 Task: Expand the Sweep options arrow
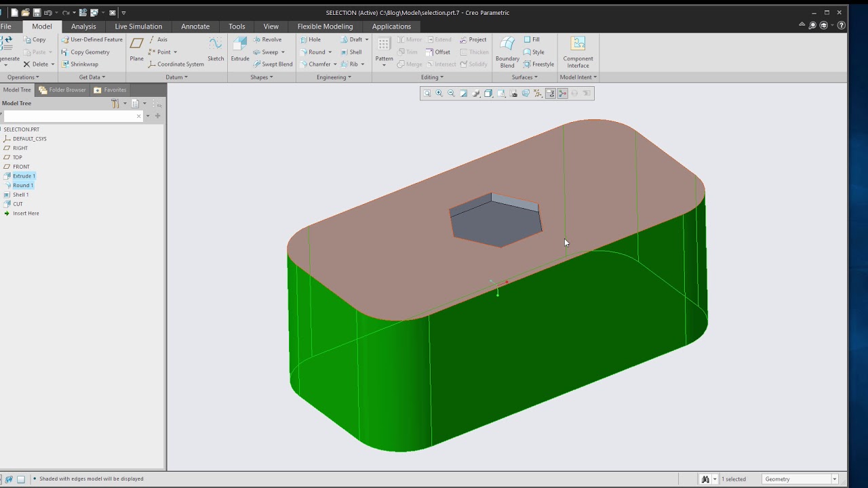pyautogui.click(x=283, y=52)
